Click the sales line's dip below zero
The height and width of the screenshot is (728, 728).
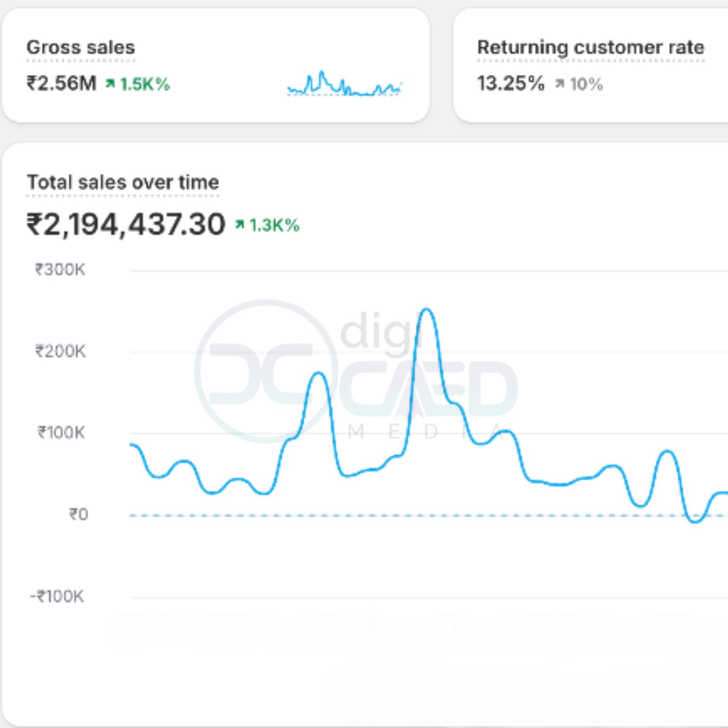pyautogui.click(x=695, y=521)
